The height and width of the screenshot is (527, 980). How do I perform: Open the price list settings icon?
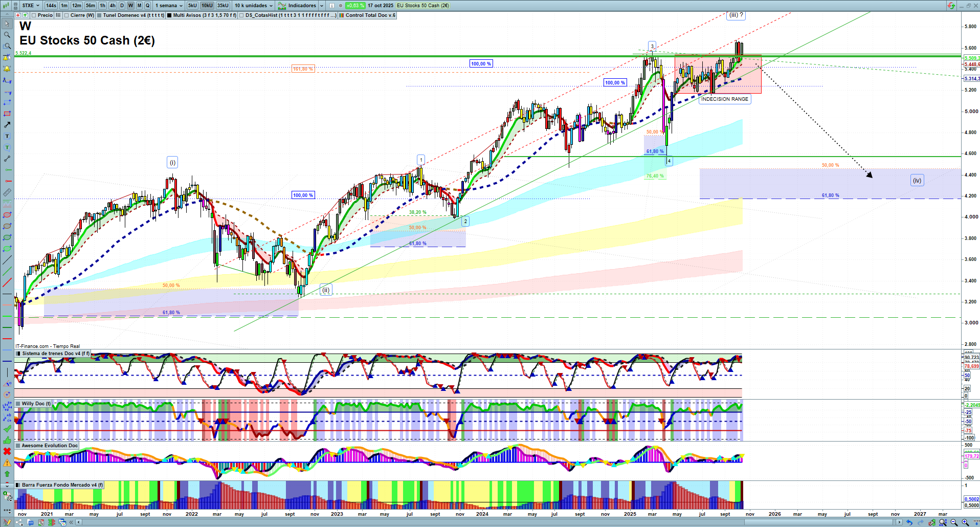pyautogui.click(x=58, y=15)
